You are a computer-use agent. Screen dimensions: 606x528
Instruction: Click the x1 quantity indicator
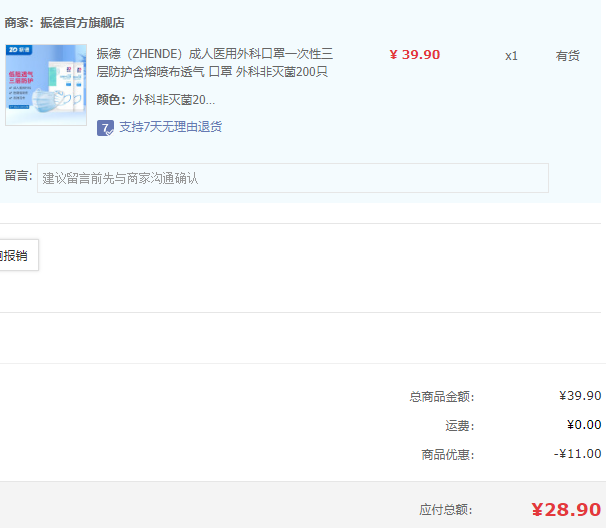click(511, 56)
